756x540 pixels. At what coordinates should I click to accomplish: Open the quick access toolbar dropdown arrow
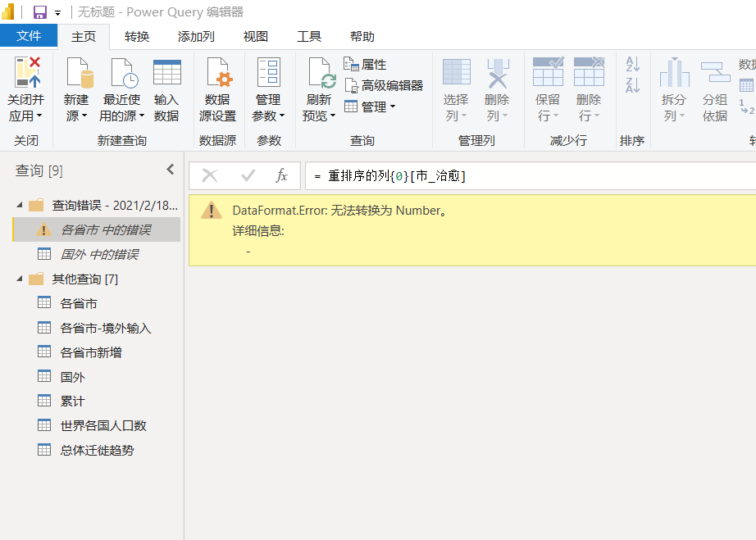coord(58,13)
